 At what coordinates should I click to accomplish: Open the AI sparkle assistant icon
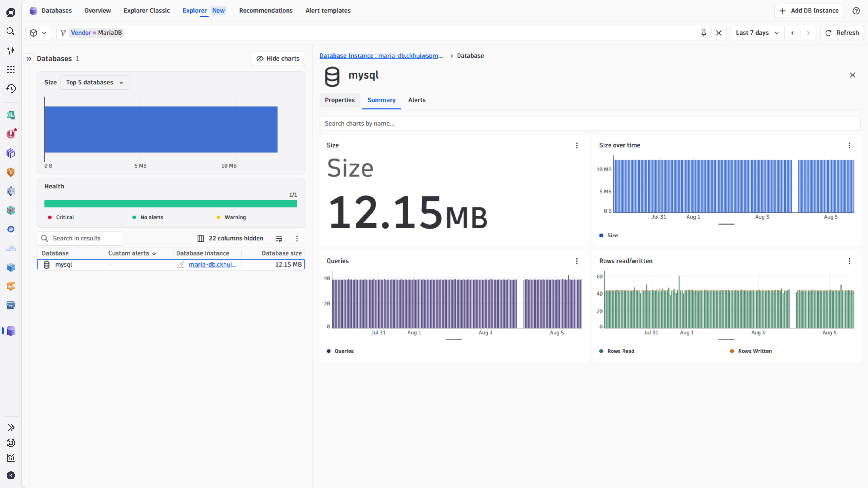point(11,51)
